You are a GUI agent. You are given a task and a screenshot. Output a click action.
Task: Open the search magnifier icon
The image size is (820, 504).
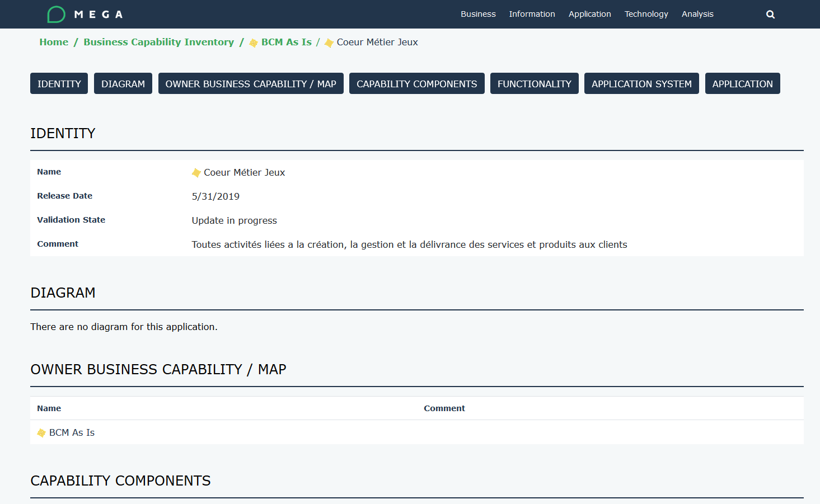coord(770,15)
